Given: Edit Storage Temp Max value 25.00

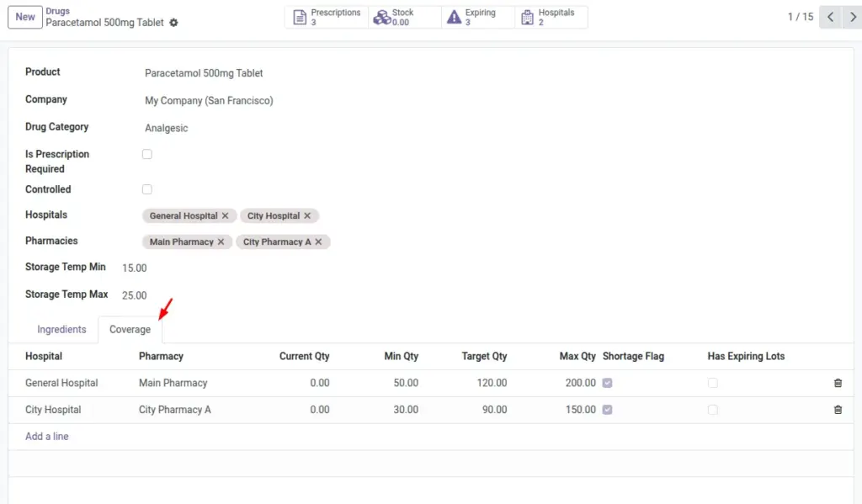Looking at the screenshot, I should (135, 295).
